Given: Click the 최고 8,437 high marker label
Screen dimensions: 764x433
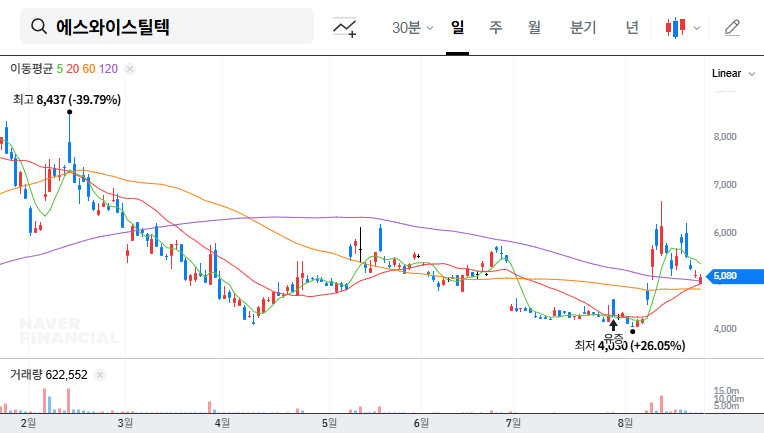Looking at the screenshot, I should (67, 100).
